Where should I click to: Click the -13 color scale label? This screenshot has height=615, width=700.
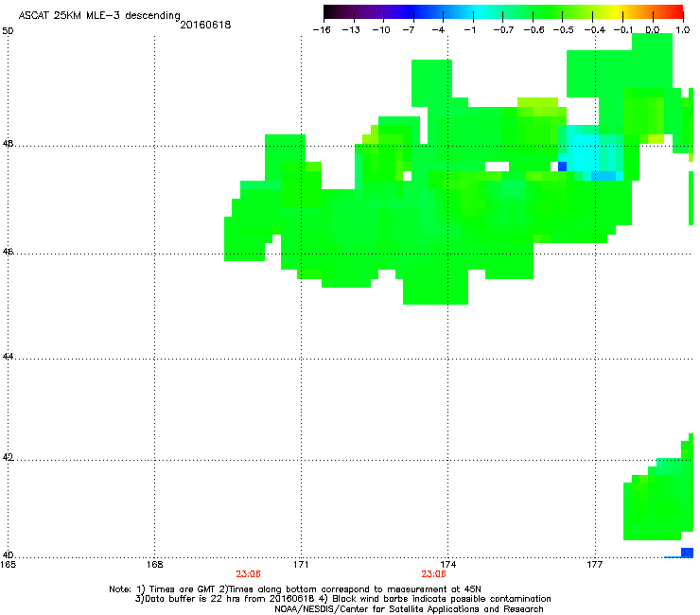click(351, 30)
